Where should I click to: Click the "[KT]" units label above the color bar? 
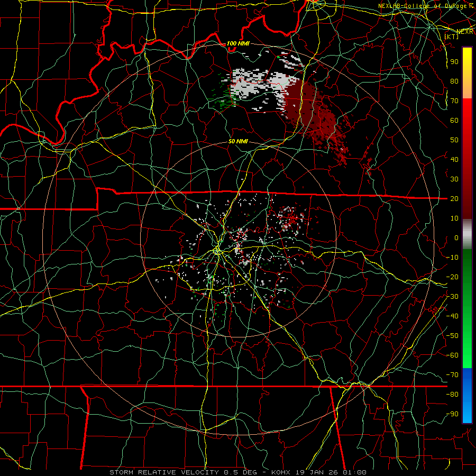451,36
